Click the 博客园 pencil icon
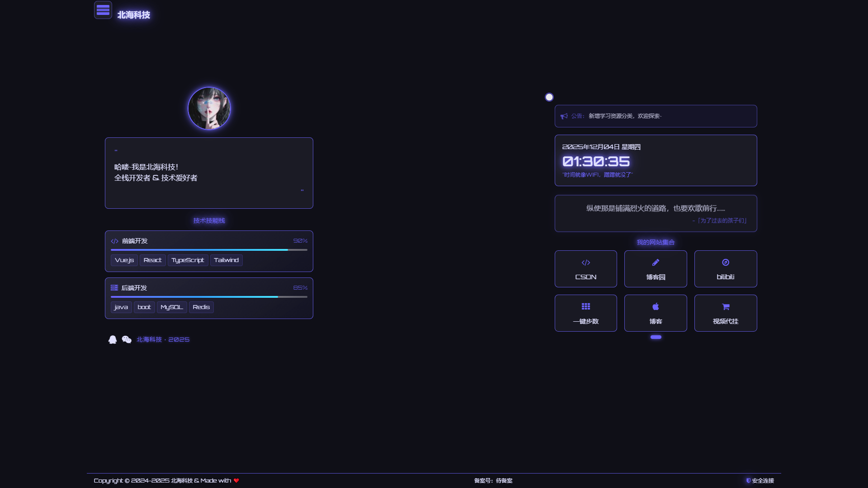868x488 pixels. point(656,263)
